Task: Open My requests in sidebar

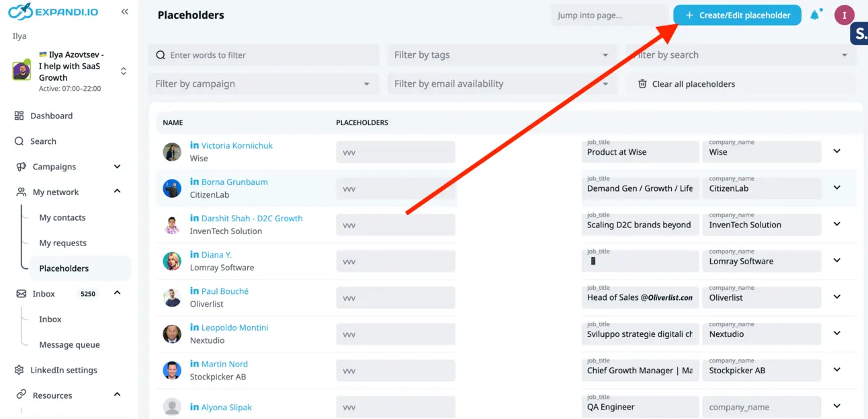Action: pos(63,243)
